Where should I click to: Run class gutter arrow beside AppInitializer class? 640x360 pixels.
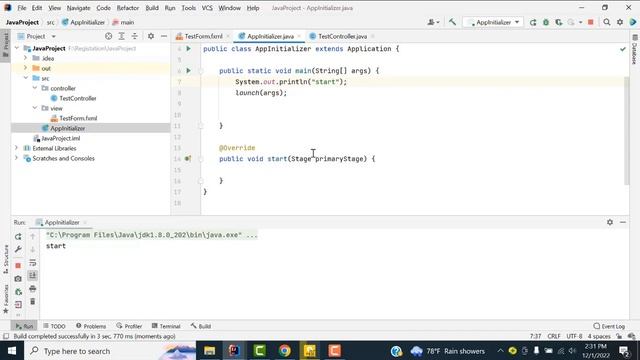point(189,49)
